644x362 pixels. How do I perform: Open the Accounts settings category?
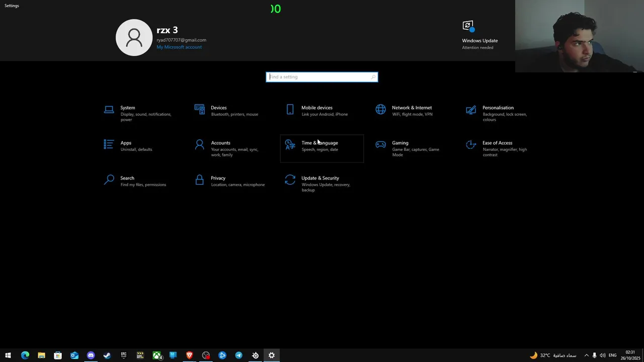(231, 148)
